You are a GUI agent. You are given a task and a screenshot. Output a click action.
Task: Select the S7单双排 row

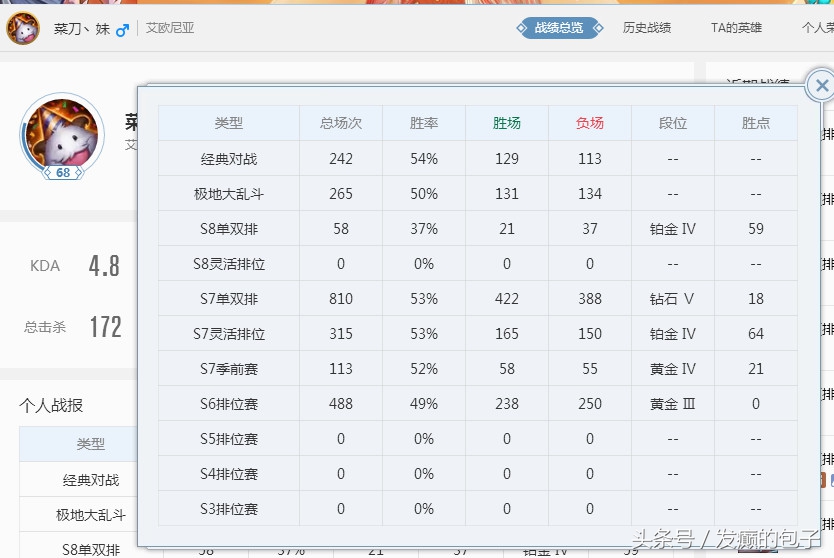(478, 298)
